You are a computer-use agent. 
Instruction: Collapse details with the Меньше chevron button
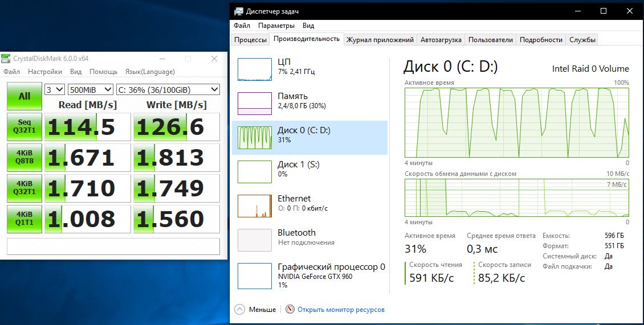pyautogui.click(x=240, y=310)
